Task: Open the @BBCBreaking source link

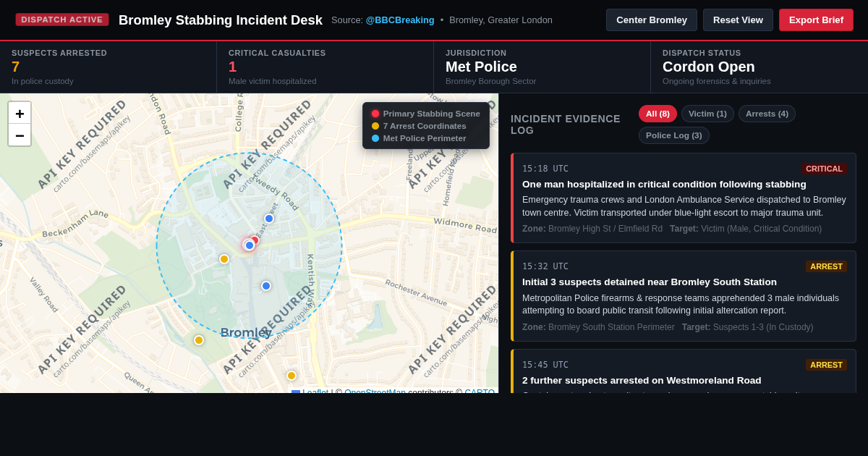Action: click(400, 20)
